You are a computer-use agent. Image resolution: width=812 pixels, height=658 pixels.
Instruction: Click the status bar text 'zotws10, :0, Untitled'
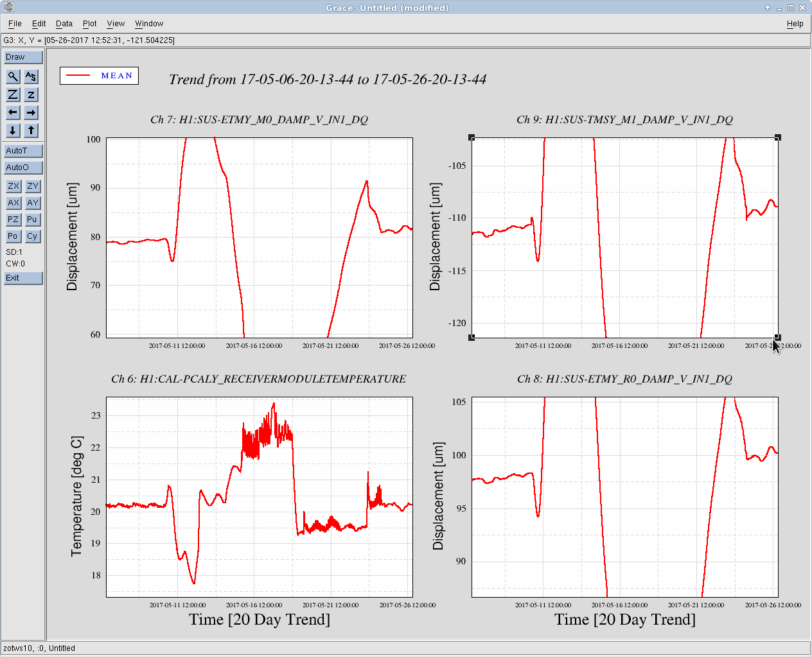coord(39,648)
